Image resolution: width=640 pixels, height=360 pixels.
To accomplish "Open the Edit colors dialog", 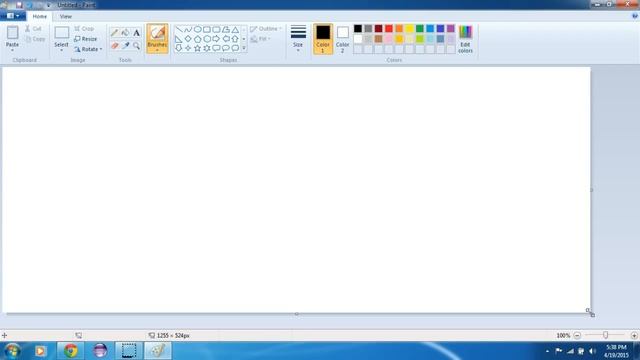I will [465, 39].
